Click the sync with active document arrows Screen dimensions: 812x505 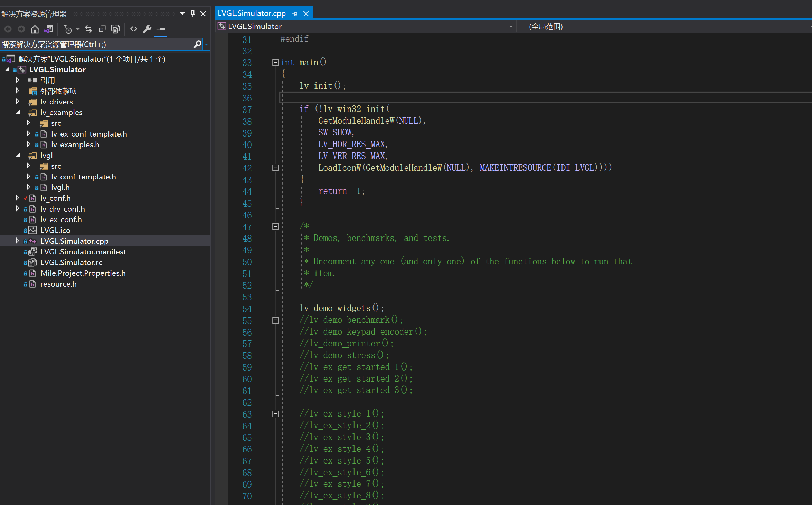coord(88,29)
